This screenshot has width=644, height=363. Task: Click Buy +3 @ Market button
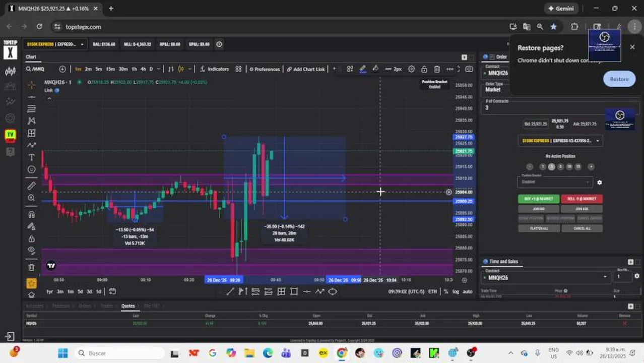point(539,199)
